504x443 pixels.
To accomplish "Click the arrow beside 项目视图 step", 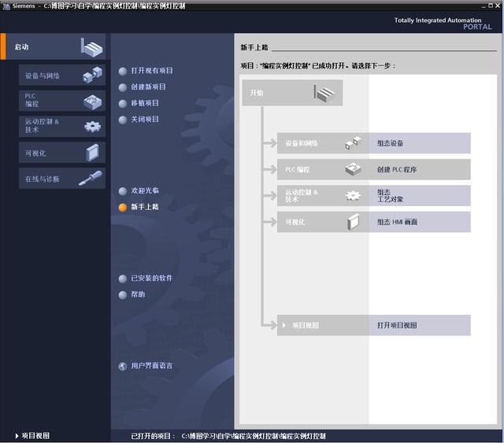I will (283, 325).
